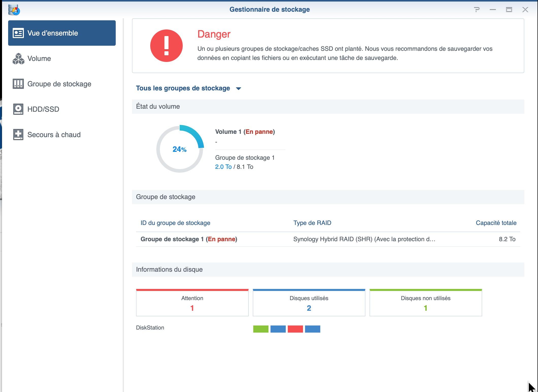Click the Volume cubes icon
The height and width of the screenshot is (392, 538).
[18, 59]
